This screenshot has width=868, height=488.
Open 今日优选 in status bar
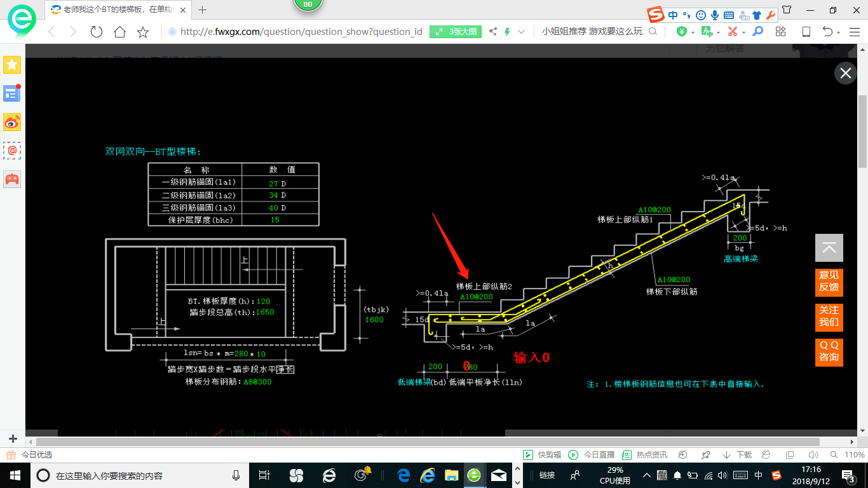pyautogui.click(x=31, y=455)
